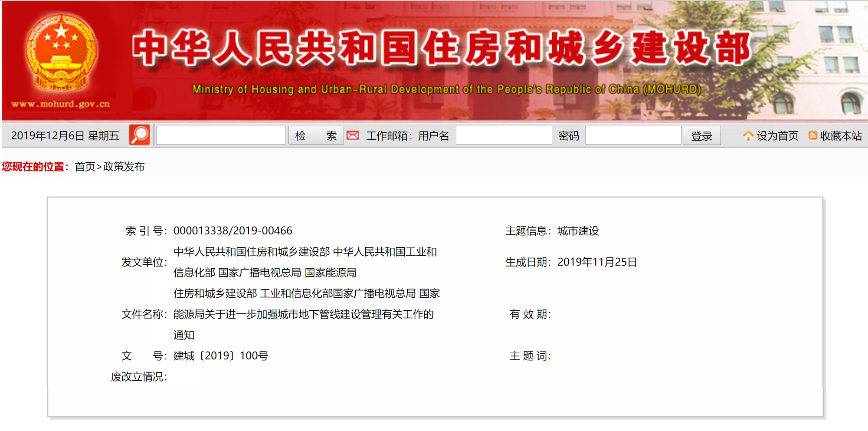868x431 pixels.
Task: Click the 密码 password field
Action: 633,135
